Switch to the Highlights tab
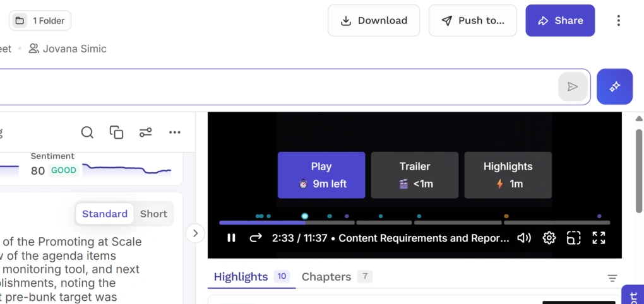 click(x=251, y=277)
